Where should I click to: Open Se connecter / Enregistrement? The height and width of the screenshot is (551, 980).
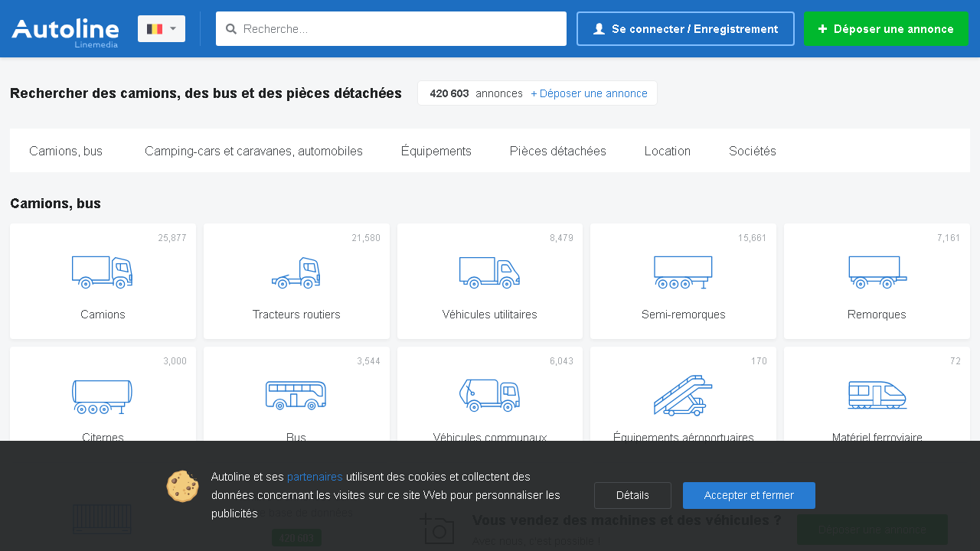pyautogui.click(x=685, y=28)
